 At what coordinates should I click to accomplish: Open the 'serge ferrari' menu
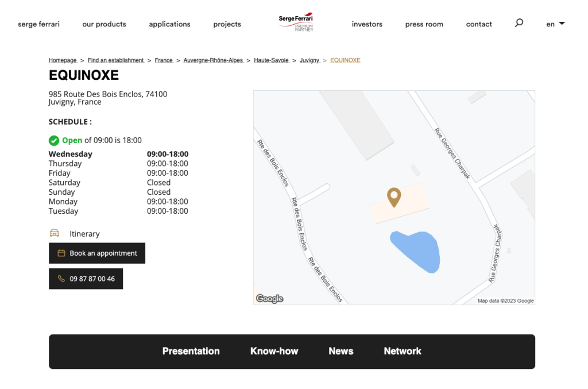(38, 24)
